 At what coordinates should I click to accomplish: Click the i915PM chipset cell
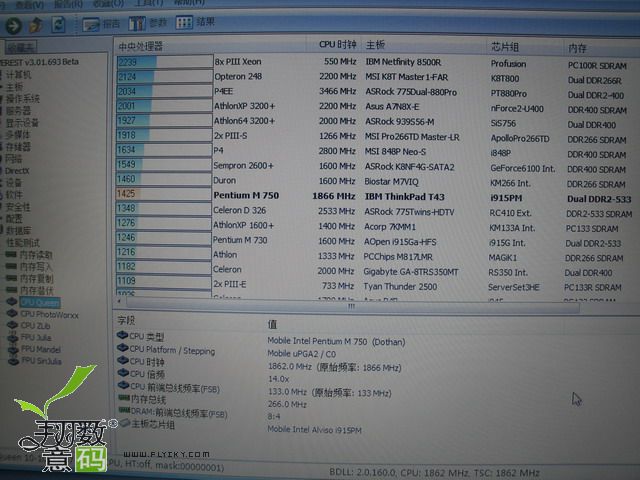tap(506, 198)
